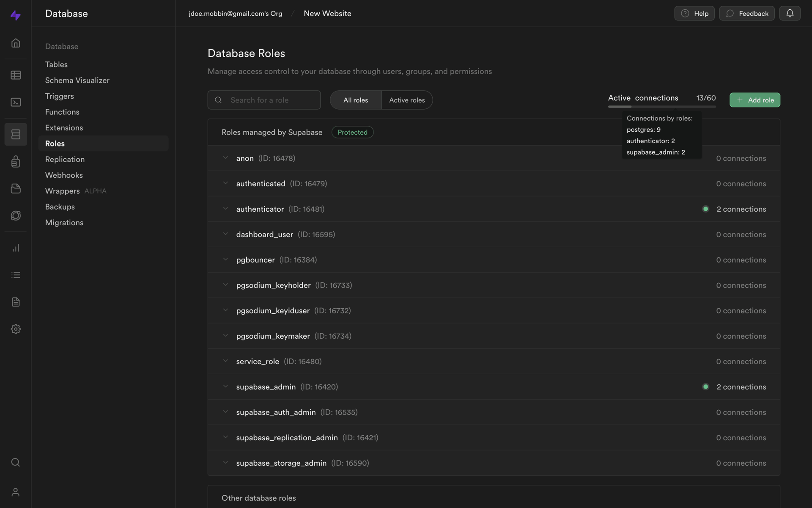The image size is (812, 508).
Task: Click 'postgres: 9' in connections tooltip
Action: 643,130
